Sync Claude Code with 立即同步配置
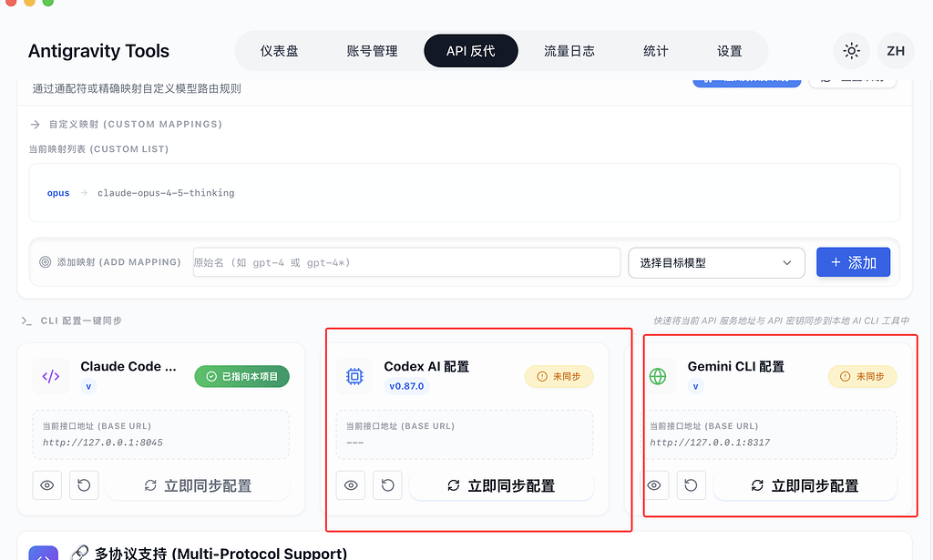 pyautogui.click(x=198, y=485)
